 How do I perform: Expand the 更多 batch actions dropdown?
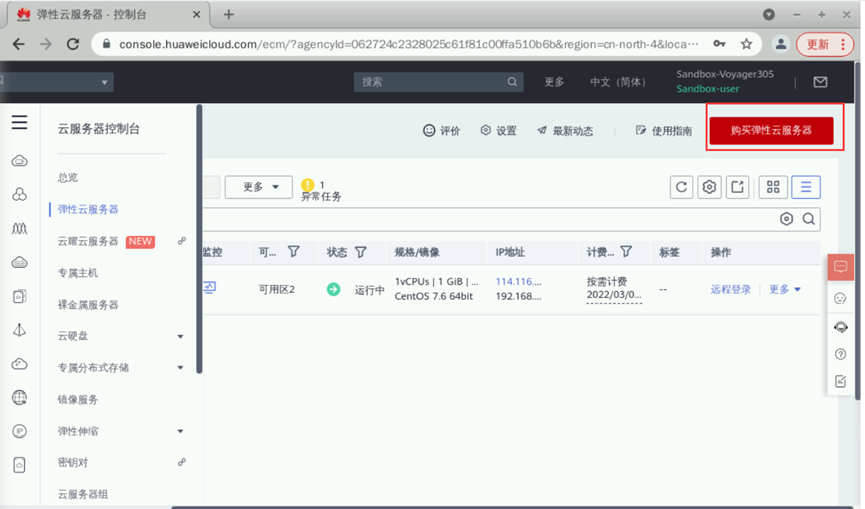coord(259,187)
